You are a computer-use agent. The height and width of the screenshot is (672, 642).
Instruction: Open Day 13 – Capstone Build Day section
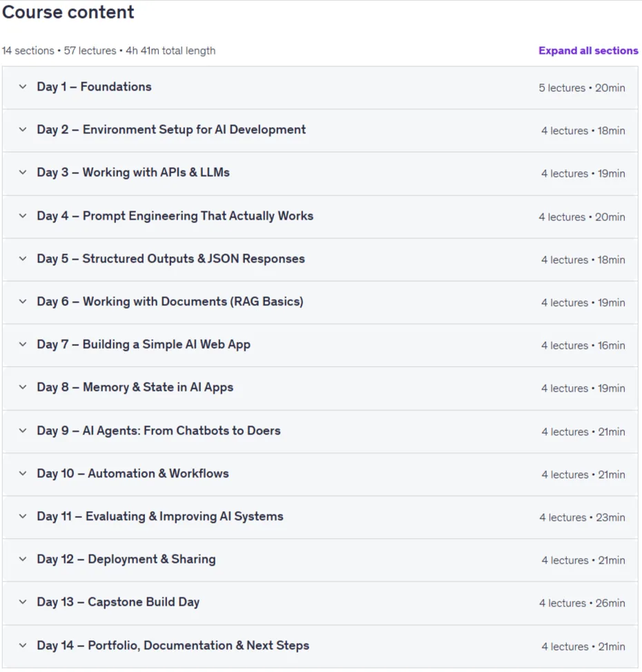click(x=320, y=602)
